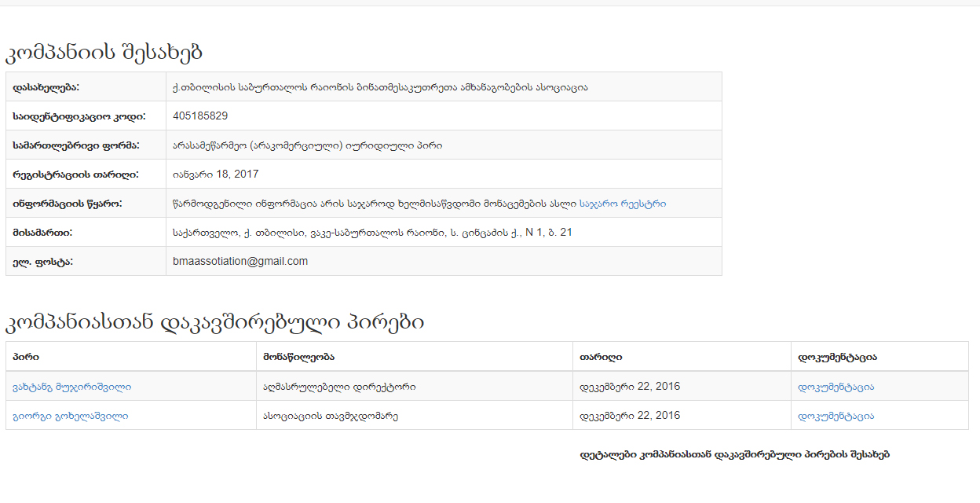Click the პირი column header
The height and width of the screenshot is (503, 980).
point(22,357)
